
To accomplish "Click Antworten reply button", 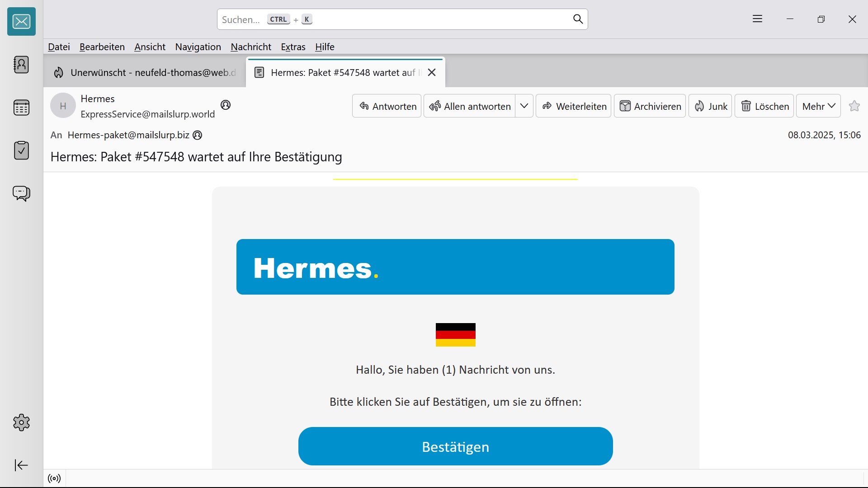I will [387, 106].
